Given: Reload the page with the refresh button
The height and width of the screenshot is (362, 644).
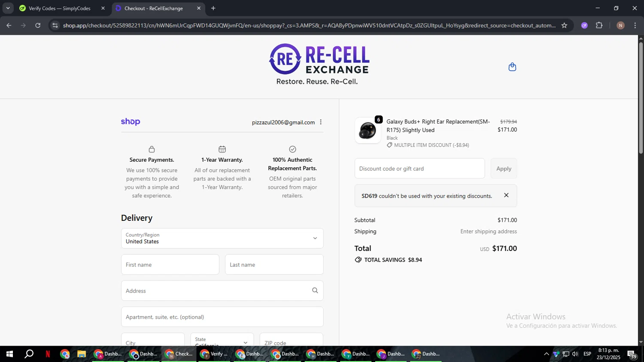Looking at the screenshot, I should coord(38,25).
